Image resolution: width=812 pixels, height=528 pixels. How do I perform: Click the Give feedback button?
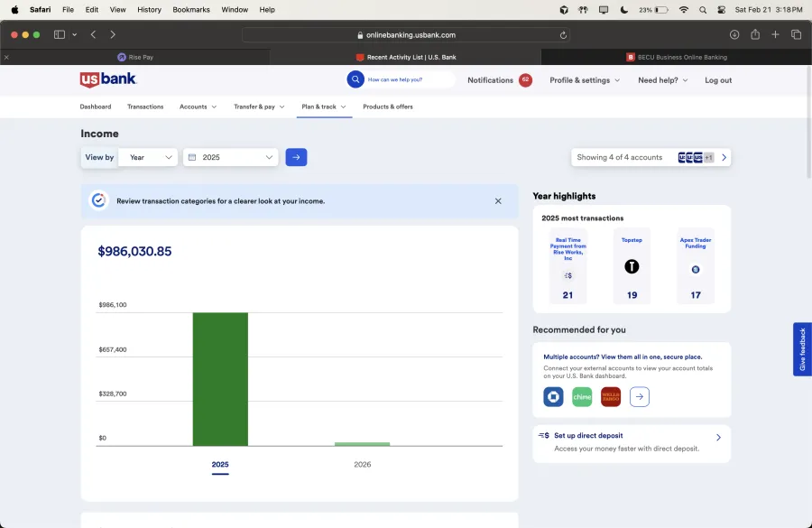(x=802, y=349)
